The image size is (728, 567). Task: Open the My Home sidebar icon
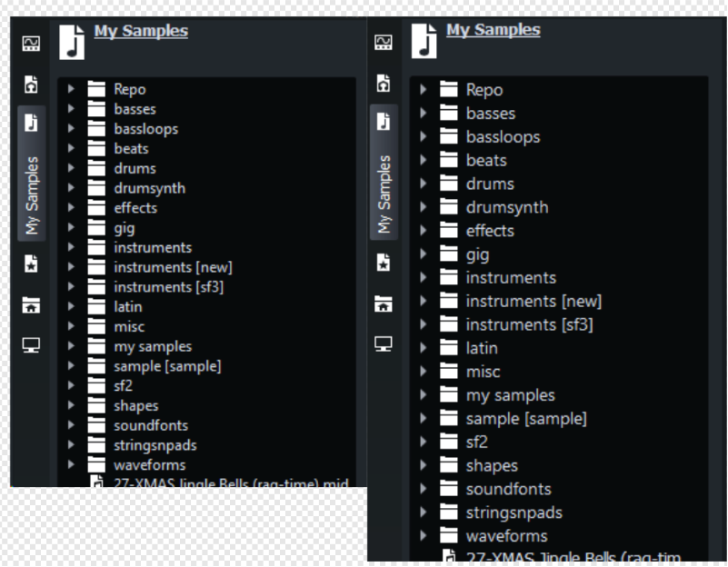[32, 305]
